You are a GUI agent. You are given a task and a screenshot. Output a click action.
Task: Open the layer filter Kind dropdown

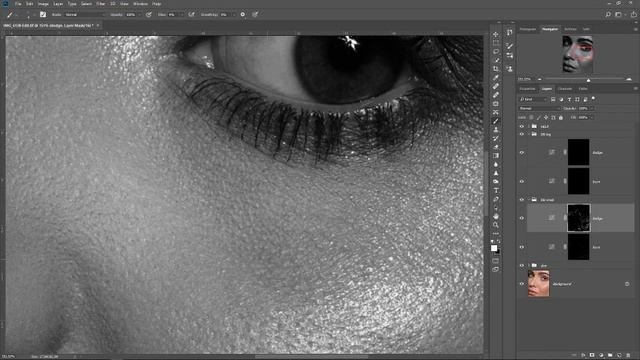click(x=533, y=99)
